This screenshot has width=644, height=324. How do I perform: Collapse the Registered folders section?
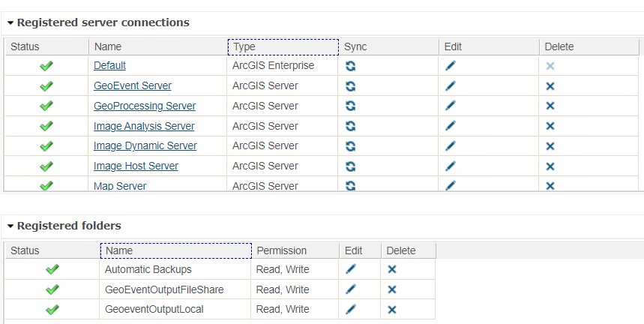(x=10, y=226)
